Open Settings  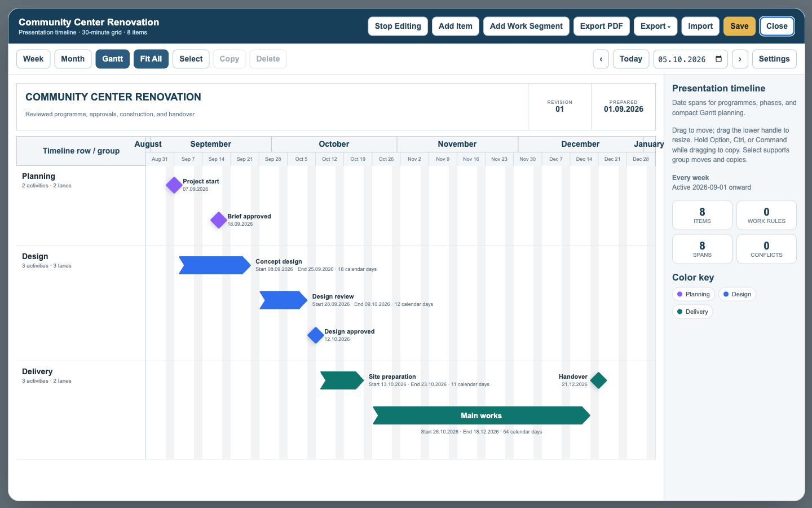[x=774, y=59]
